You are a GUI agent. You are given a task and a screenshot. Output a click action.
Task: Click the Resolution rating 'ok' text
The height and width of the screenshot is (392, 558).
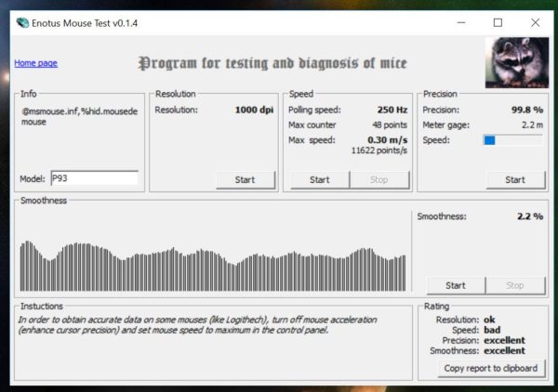click(489, 320)
